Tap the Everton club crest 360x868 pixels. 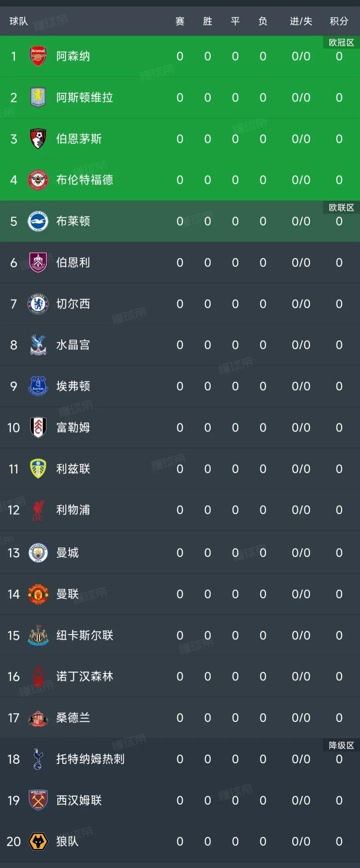pos(38,386)
